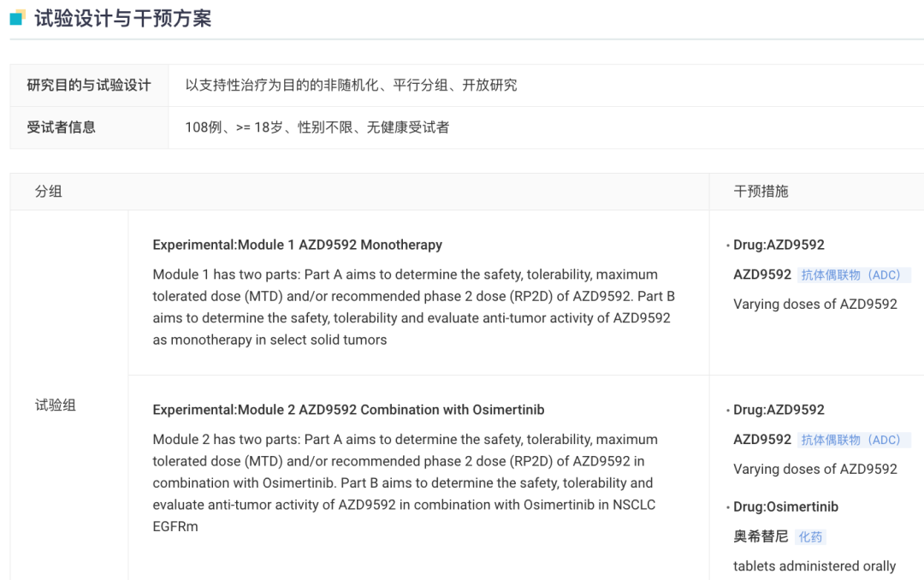Click the 干预措施 column header

point(761,192)
